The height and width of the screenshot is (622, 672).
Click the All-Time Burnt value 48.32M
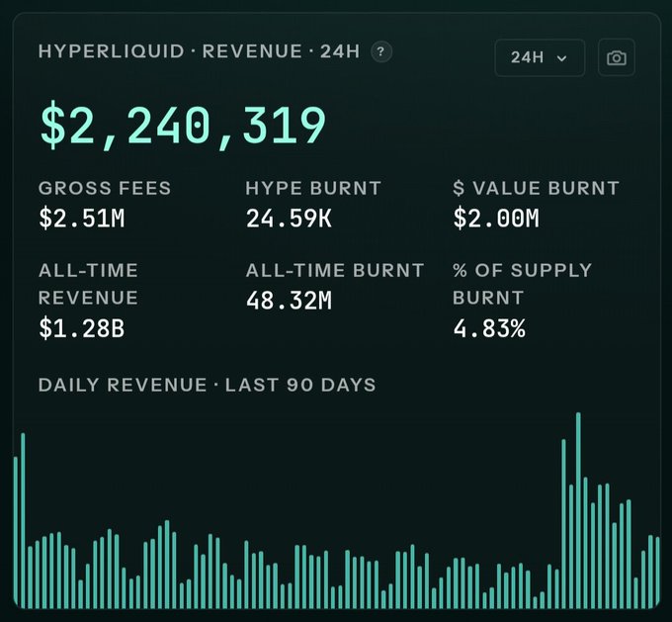(x=289, y=301)
